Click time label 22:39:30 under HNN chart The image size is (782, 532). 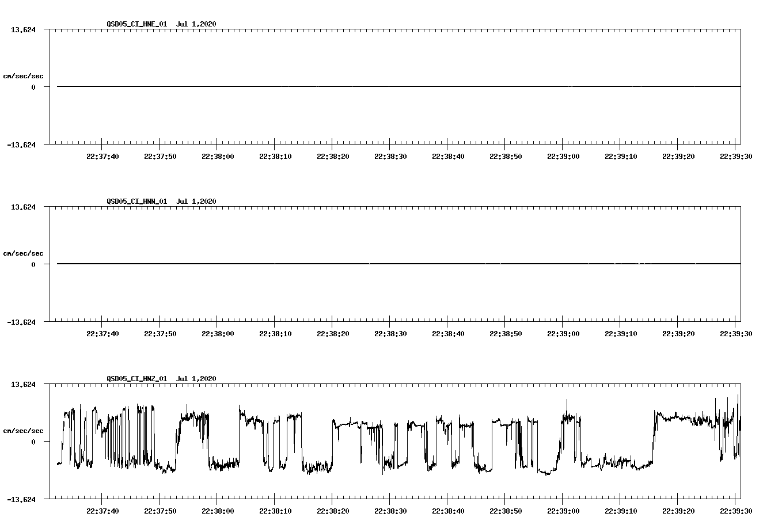(x=736, y=333)
